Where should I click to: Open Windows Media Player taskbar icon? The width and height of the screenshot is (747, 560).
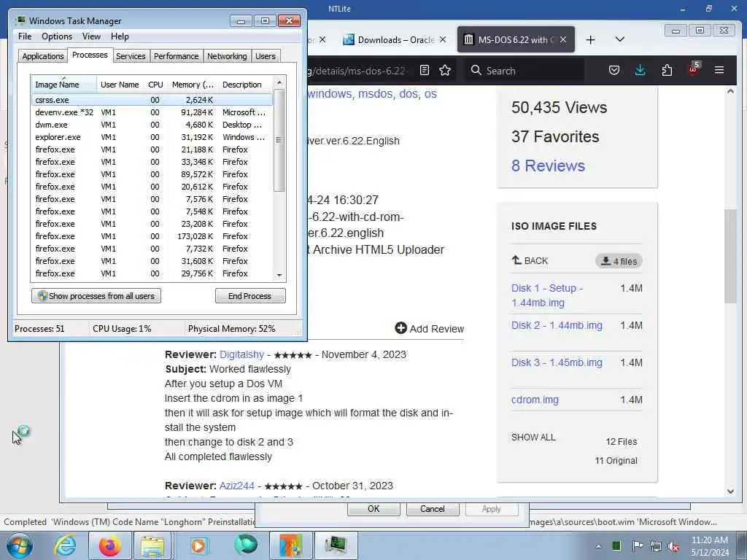(x=198, y=545)
